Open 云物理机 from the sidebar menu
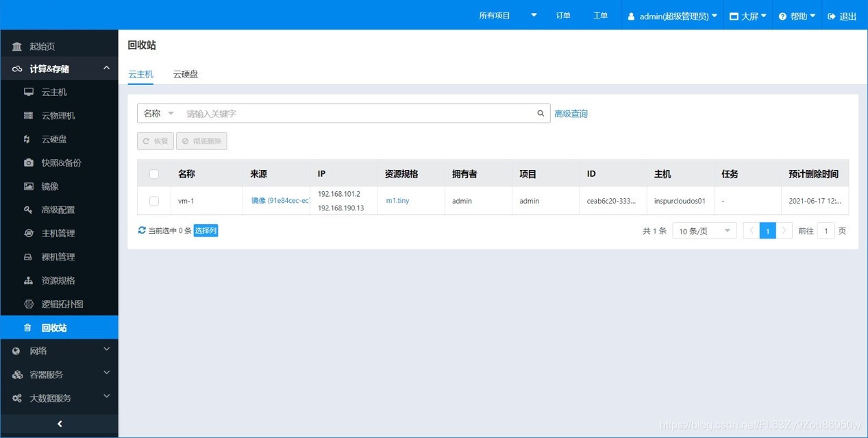Screen dimensions: 868x438 [59, 116]
